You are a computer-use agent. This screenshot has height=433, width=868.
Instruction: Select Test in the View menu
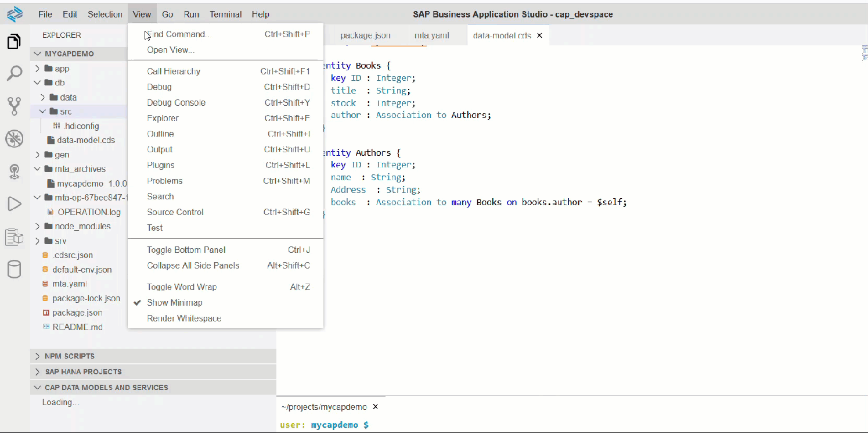[x=225, y=228]
